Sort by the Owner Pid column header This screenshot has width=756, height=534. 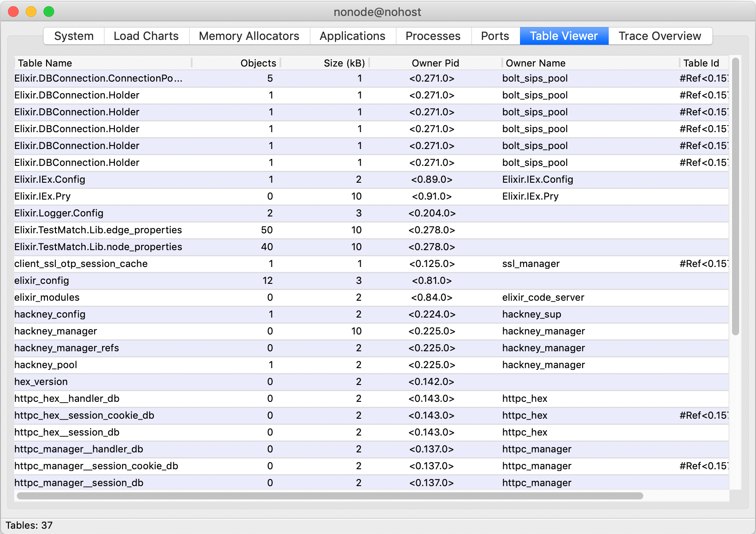click(x=435, y=63)
